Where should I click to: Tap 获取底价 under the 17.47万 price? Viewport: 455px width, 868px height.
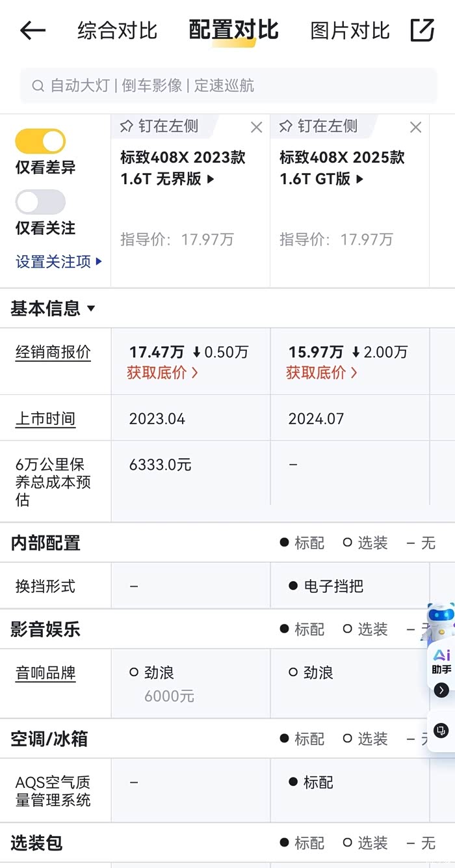tap(162, 373)
